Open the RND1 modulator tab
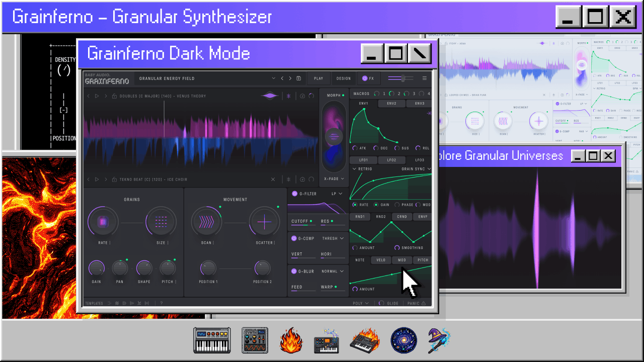Image resolution: width=644 pixels, height=362 pixels. 360,217
